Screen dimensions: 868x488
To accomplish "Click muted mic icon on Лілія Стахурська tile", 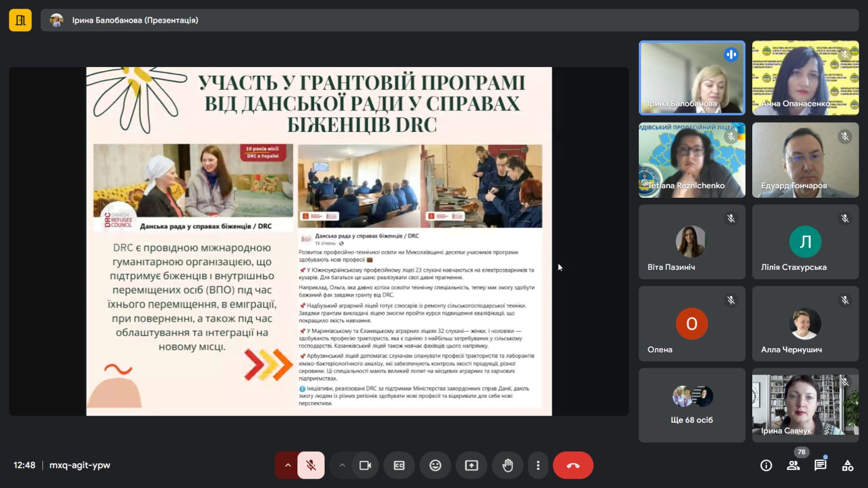I will 845,219.
